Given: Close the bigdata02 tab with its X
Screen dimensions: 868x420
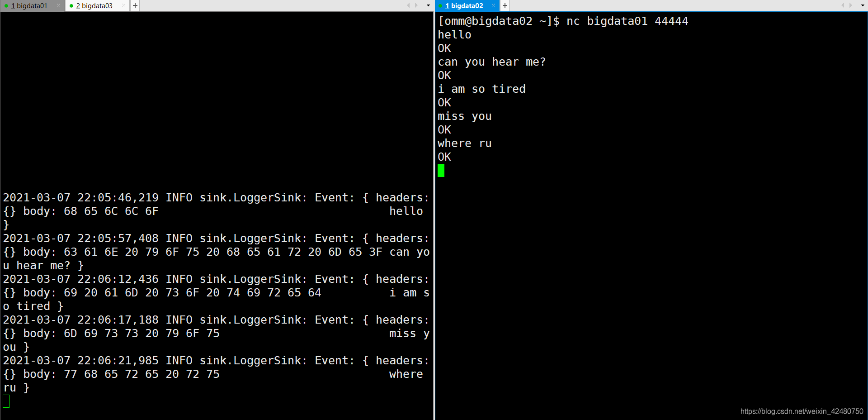Looking at the screenshot, I should pos(493,5).
